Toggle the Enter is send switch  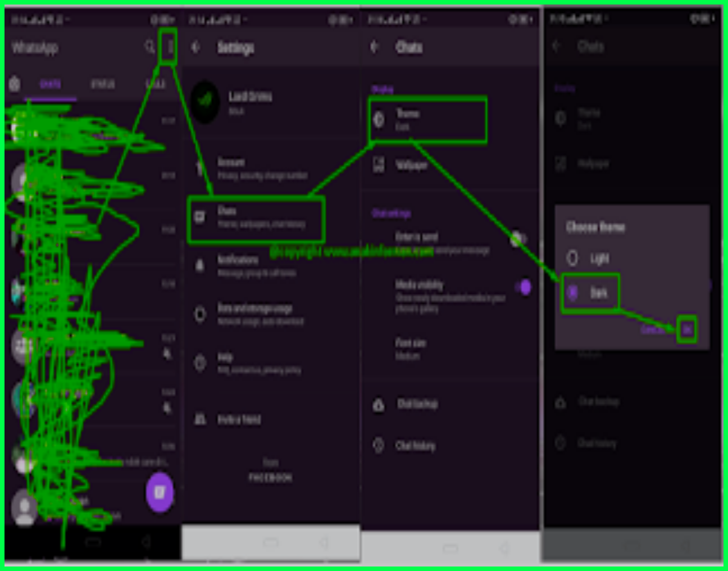[x=518, y=239]
